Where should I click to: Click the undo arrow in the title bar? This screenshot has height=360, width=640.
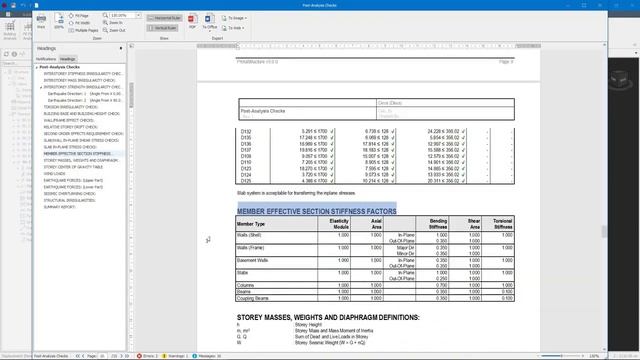coord(23,5)
